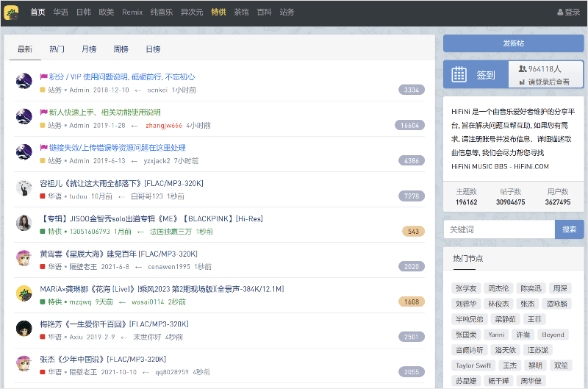Click the 签到 sign-in button

(476, 75)
